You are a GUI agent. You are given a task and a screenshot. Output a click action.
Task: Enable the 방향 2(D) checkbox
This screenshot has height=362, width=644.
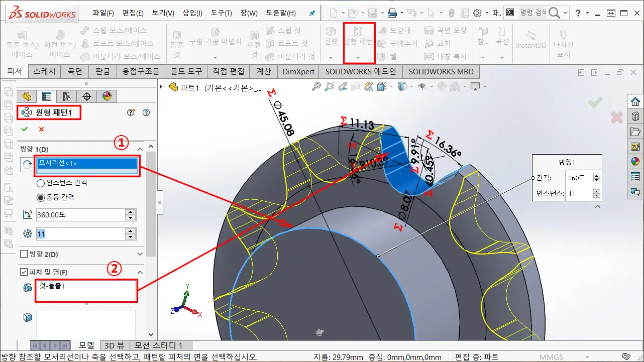(x=24, y=254)
